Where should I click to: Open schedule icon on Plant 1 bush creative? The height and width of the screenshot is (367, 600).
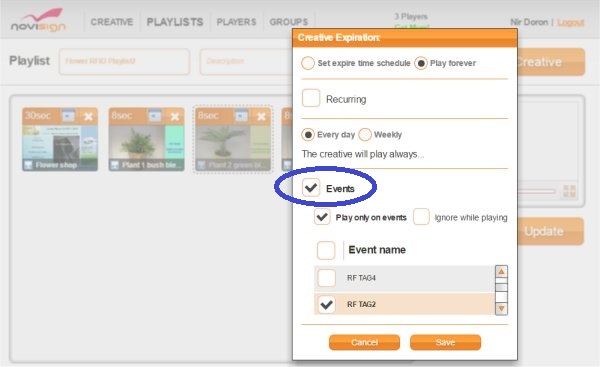point(155,116)
